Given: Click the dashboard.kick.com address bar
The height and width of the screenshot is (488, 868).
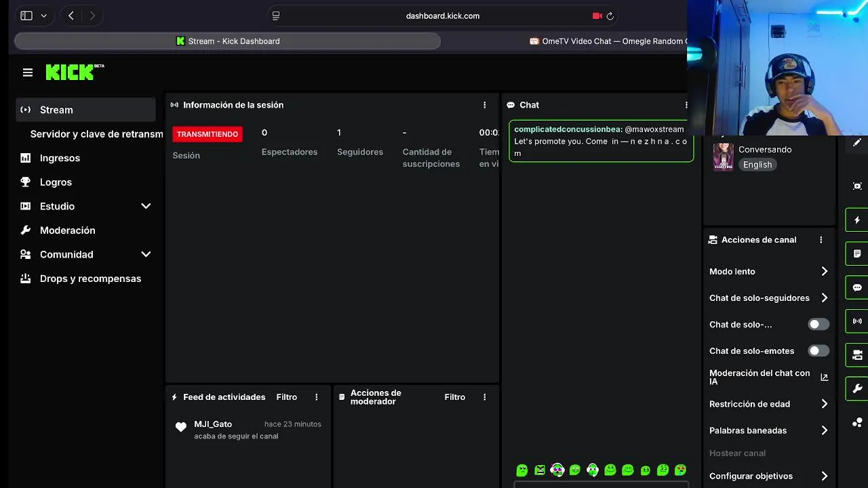Looking at the screenshot, I should 443,16.
